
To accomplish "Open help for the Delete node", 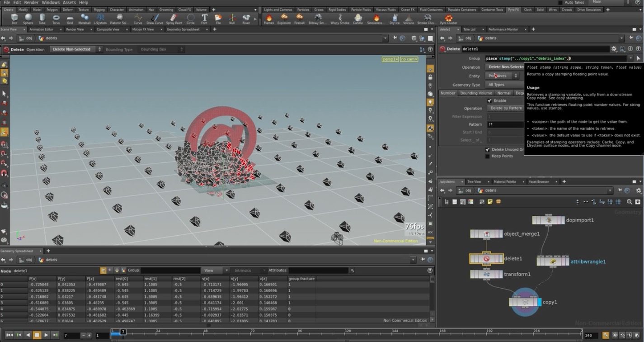I will [x=638, y=49].
